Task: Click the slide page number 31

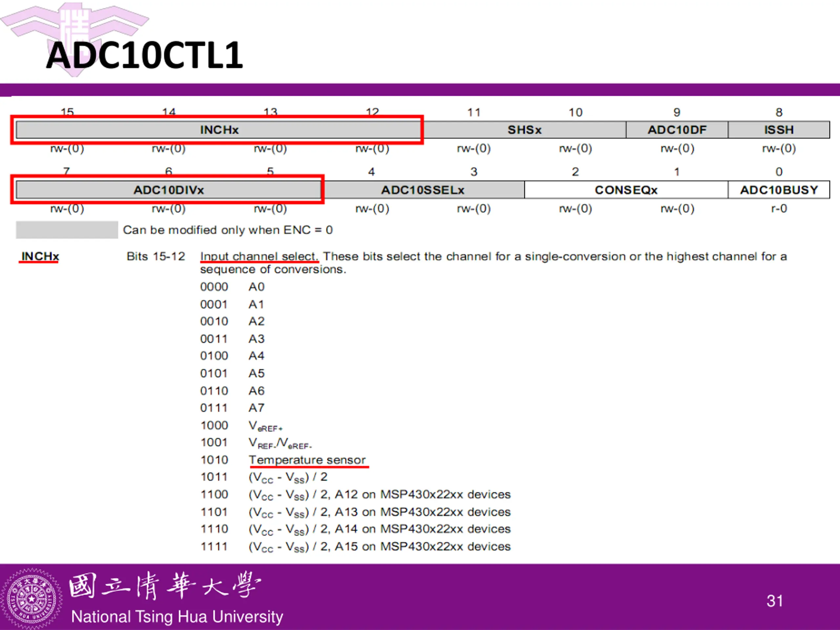Action: click(775, 601)
